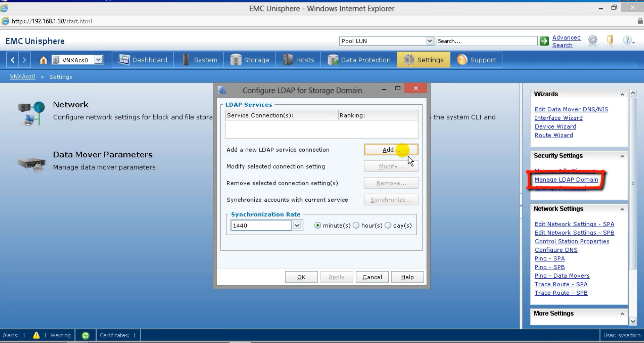
Task: Open the Manage LDAP Domain link
Action: (566, 180)
